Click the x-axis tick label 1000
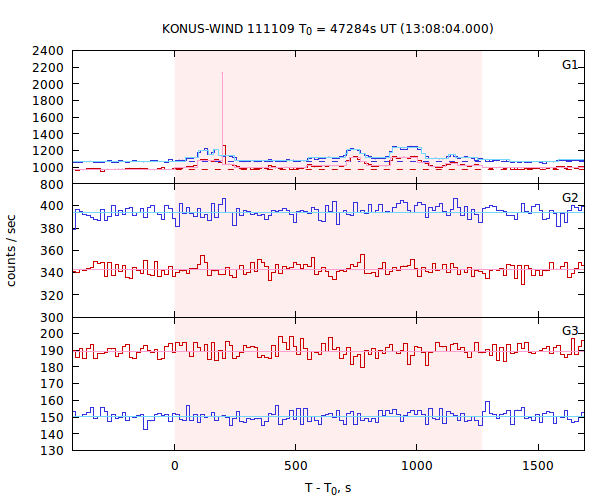The image size is (600, 500). [x=417, y=466]
